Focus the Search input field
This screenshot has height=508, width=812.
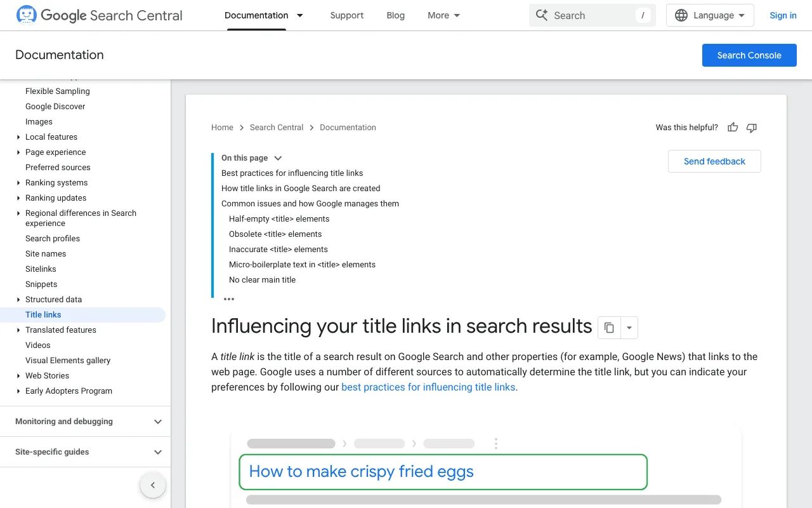[593, 15]
